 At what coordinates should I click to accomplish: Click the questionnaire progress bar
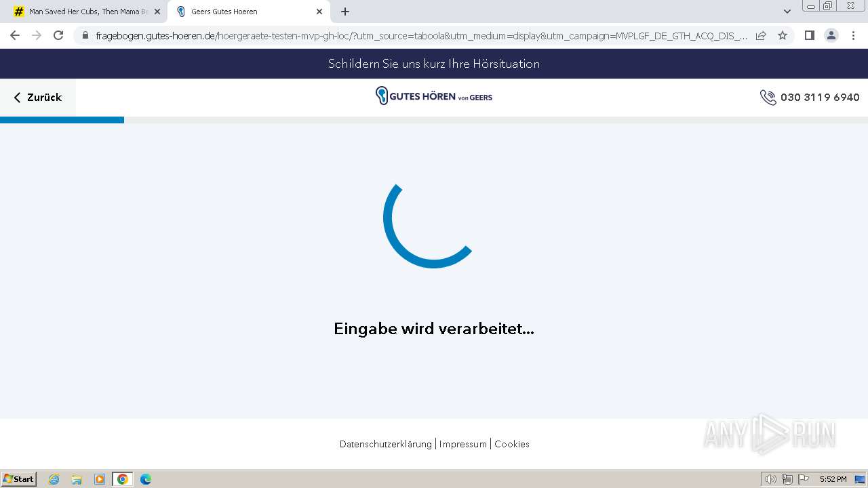434,120
